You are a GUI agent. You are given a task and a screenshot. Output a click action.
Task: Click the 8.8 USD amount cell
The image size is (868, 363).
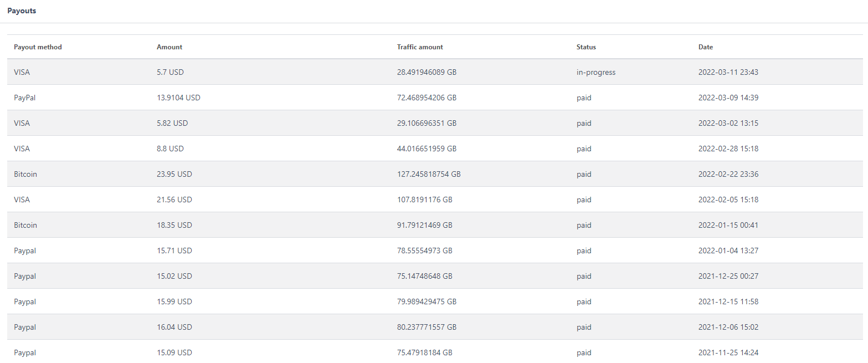[170, 149]
